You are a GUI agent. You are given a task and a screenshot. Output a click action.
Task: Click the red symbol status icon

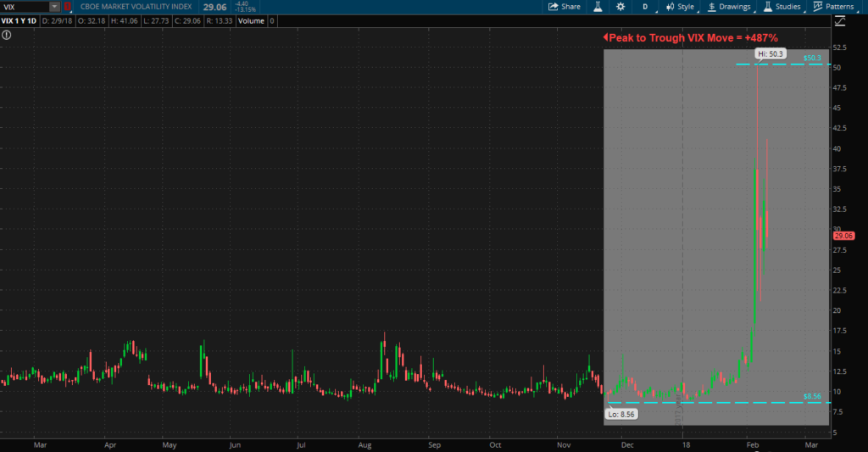[67, 7]
